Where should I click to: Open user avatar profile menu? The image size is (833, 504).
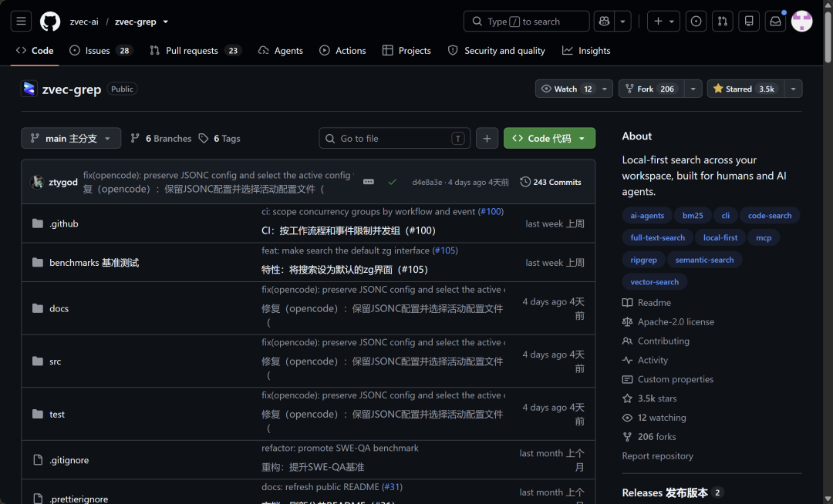pos(801,22)
